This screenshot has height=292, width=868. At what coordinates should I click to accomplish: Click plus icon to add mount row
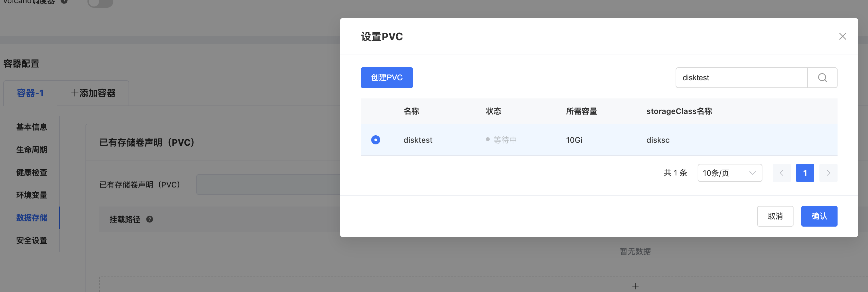tap(635, 286)
